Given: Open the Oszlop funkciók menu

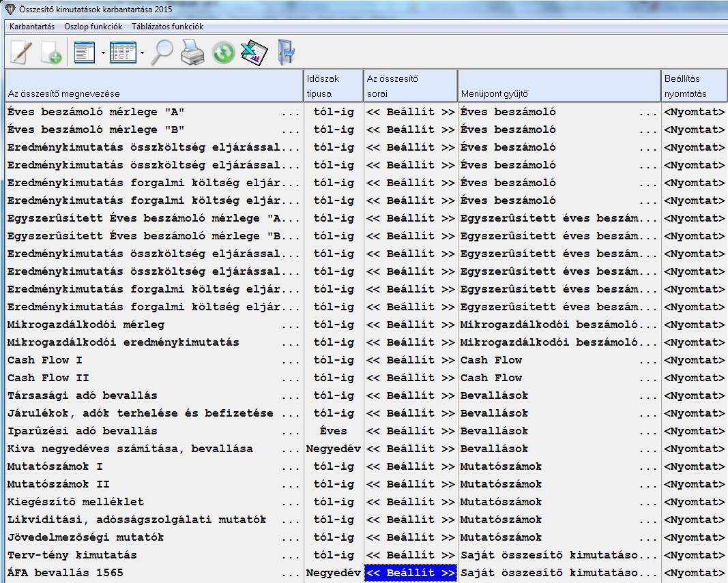Looking at the screenshot, I should coord(93,27).
